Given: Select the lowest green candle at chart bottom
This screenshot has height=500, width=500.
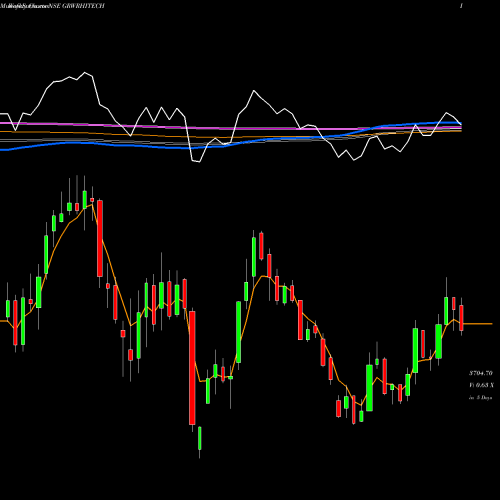Looking at the screenshot, I should coord(200,438).
